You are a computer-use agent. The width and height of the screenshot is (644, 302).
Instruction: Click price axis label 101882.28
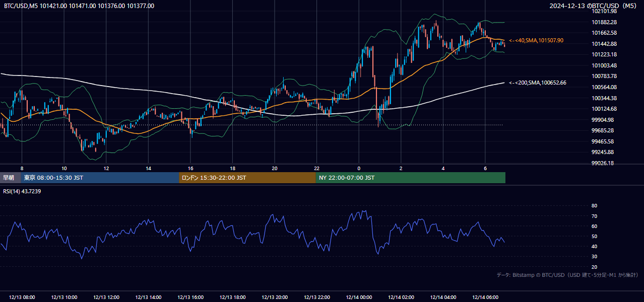pyautogui.click(x=605, y=22)
